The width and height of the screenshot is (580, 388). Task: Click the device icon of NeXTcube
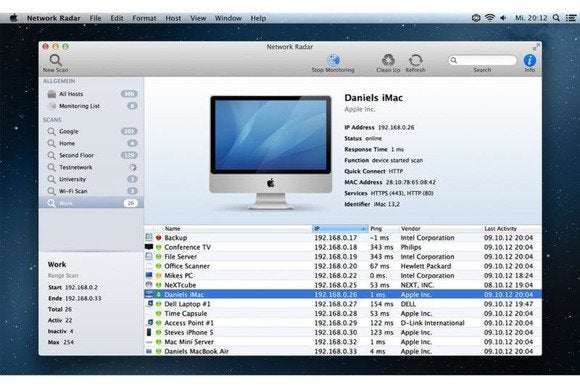point(149,285)
